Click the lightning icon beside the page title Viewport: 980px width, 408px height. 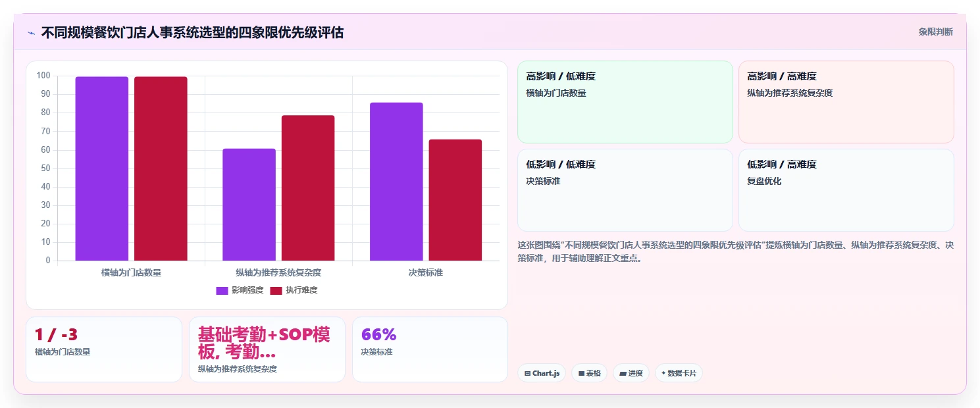click(x=31, y=32)
